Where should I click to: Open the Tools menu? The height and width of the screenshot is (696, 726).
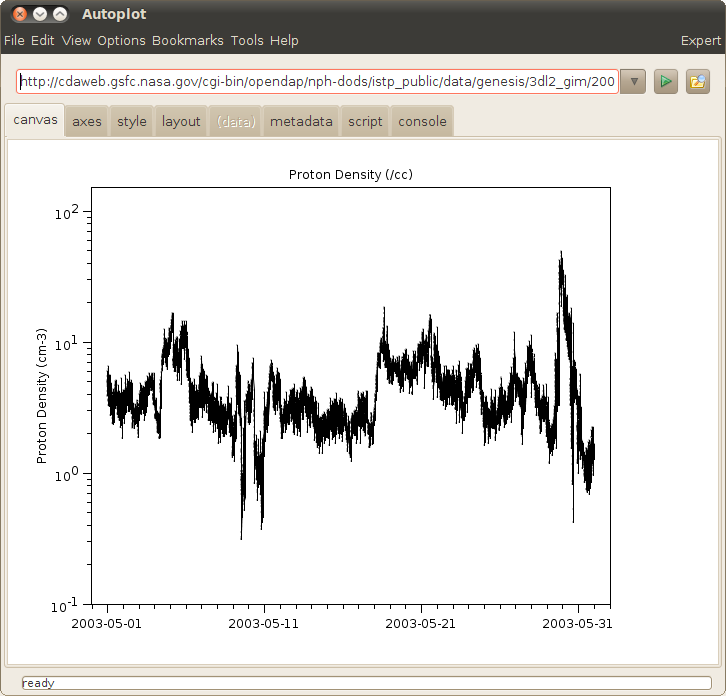click(x=247, y=41)
